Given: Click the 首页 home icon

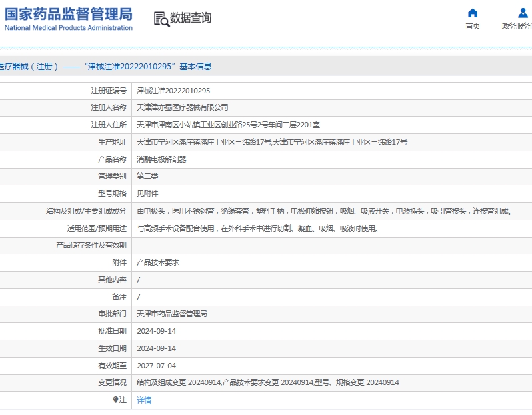Looking at the screenshot, I should (472, 13).
